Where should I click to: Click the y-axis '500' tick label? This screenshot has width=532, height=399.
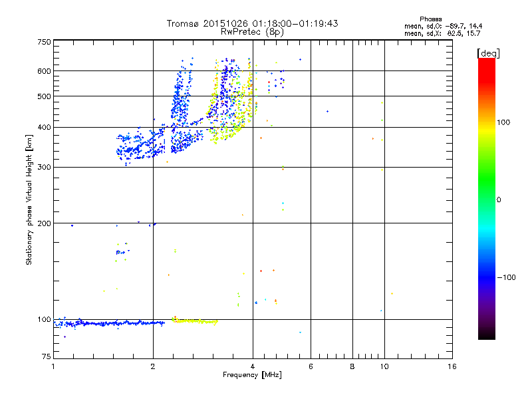[x=44, y=96]
